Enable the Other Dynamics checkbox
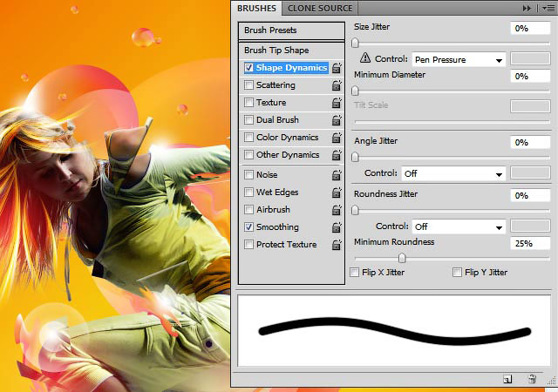558x392 pixels. coord(248,155)
